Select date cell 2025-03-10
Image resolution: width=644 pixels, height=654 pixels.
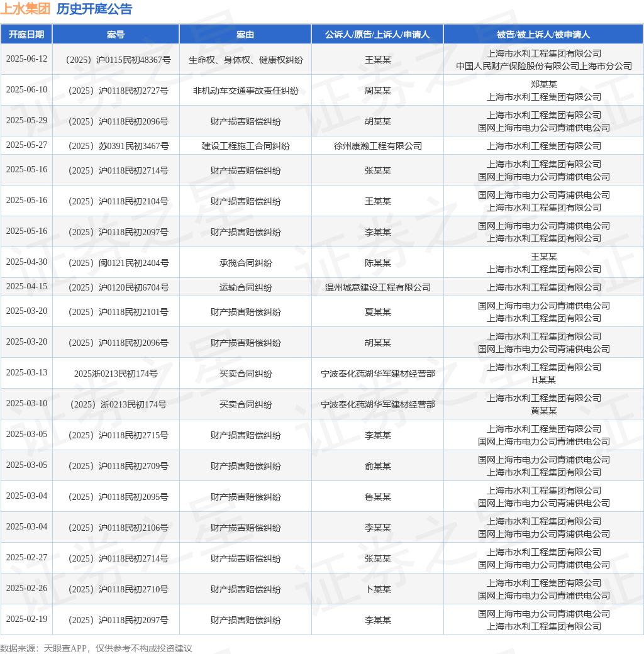click(26, 403)
